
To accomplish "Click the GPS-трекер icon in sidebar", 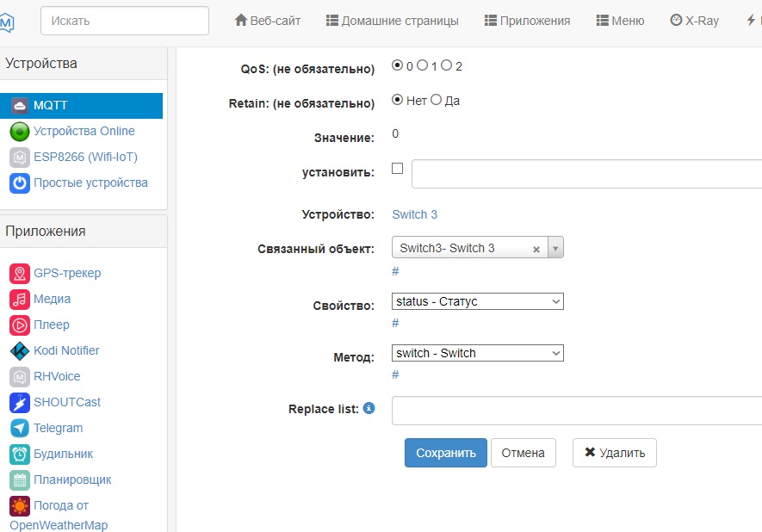I will point(20,274).
